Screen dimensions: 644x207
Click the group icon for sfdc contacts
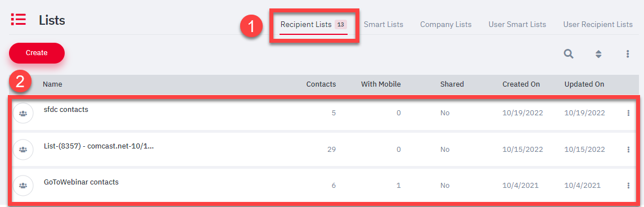click(x=23, y=113)
